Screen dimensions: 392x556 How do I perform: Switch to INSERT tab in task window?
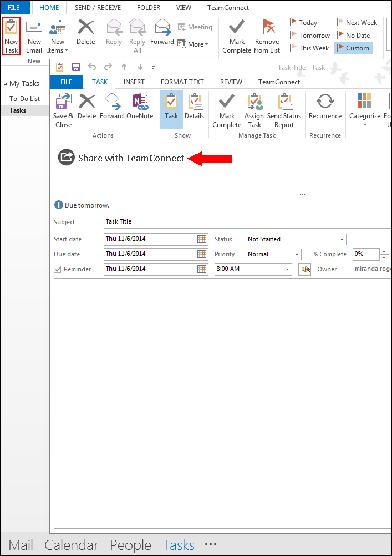(x=134, y=82)
